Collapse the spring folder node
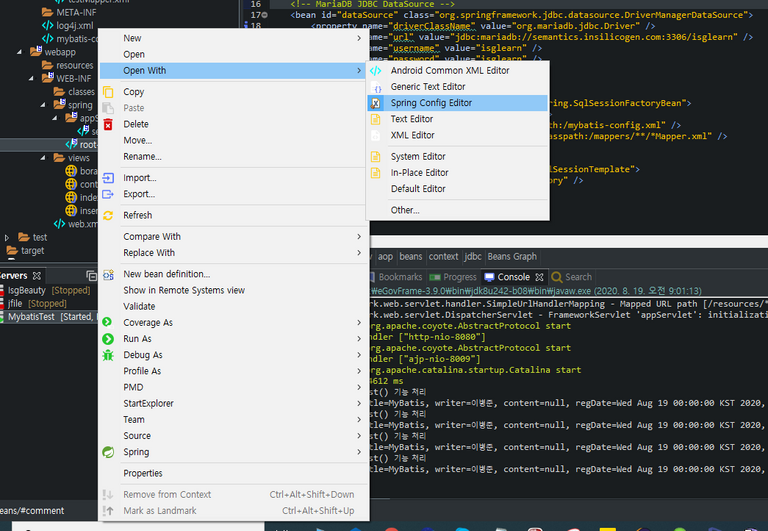Image resolution: width=768 pixels, height=531 pixels. click(43, 104)
